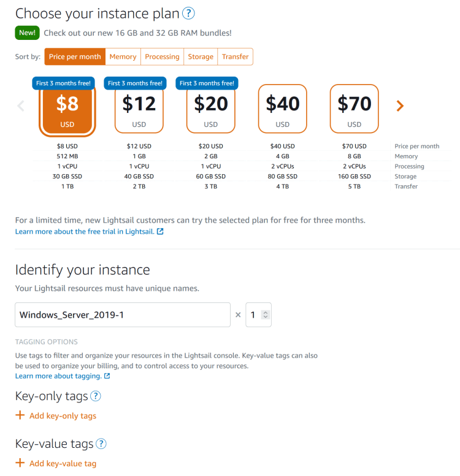This screenshot has width=460, height=476.
Task: Click the Key-only tags help icon
Action: point(96,396)
